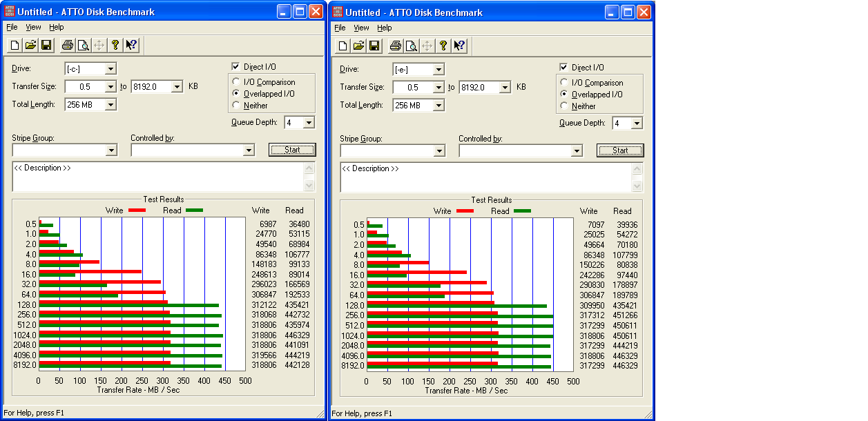The width and height of the screenshot is (868, 421).
Task: Click Start button in right window
Action: tap(620, 150)
